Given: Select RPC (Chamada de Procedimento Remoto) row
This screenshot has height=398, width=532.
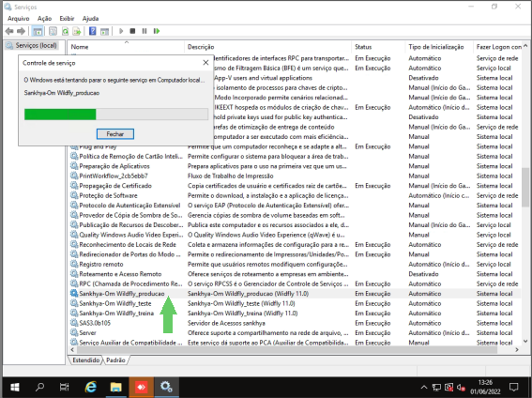Looking at the screenshot, I should [295, 283].
